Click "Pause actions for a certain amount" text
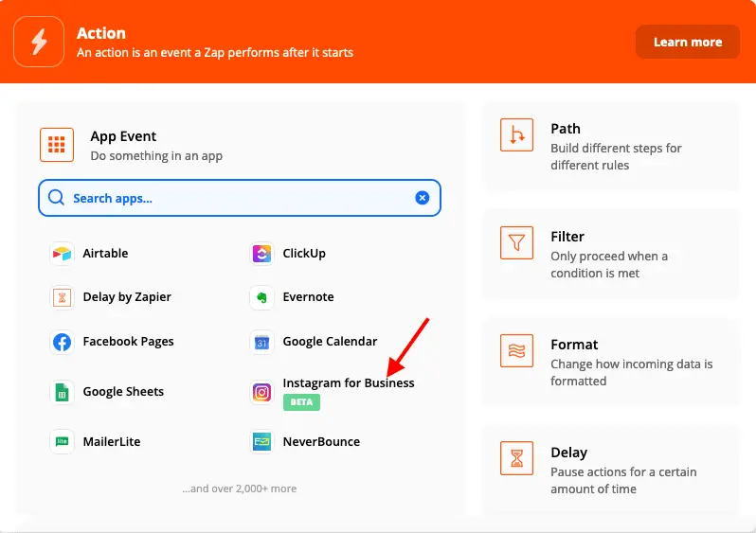 coord(624,481)
